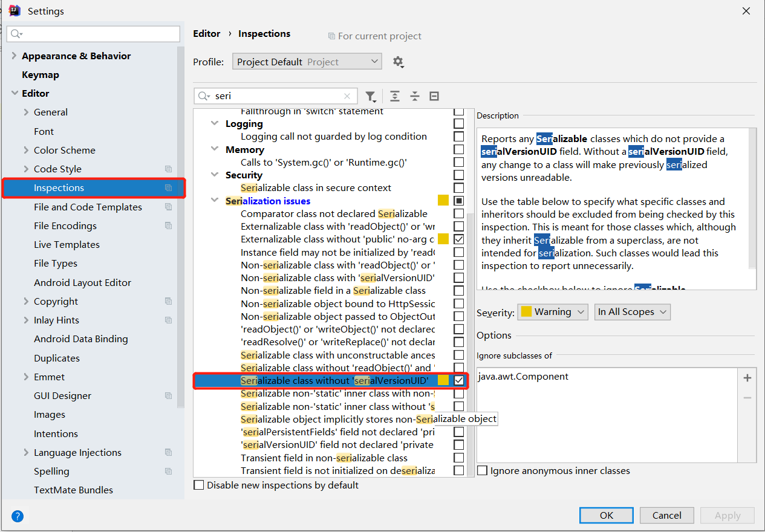Click the magnifier icon in settings search field

[17, 34]
